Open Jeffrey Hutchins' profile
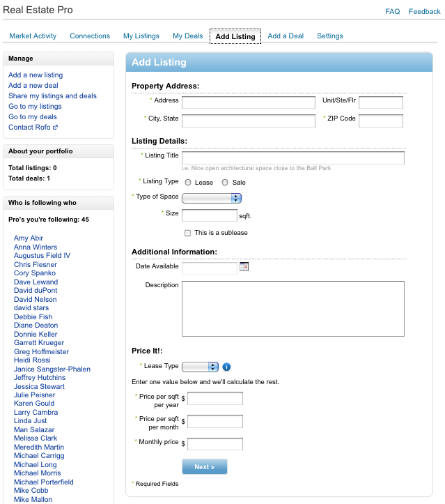The width and height of the screenshot is (445, 504). pyautogui.click(x=40, y=377)
